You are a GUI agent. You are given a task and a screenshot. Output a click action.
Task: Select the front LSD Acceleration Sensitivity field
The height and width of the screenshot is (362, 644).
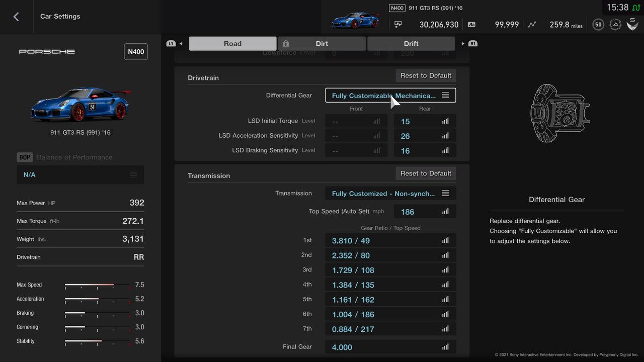tap(356, 136)
